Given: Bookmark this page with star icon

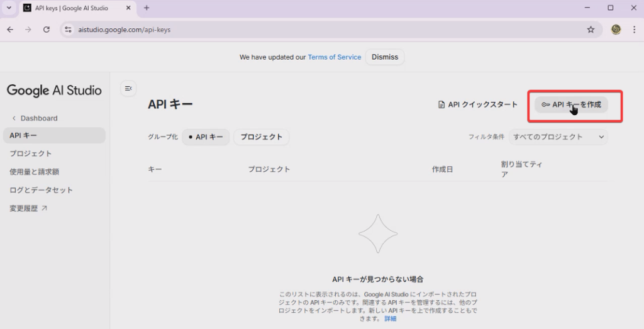Looking at the screenshot, I should pos(591,30).
